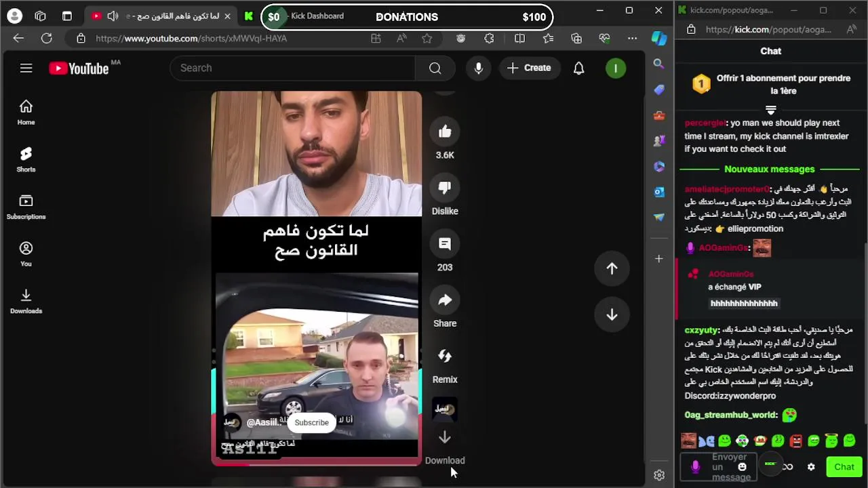Screen dimensions: 868x488
Task: Go back with the browser back arrow
Action: [18, 39]
